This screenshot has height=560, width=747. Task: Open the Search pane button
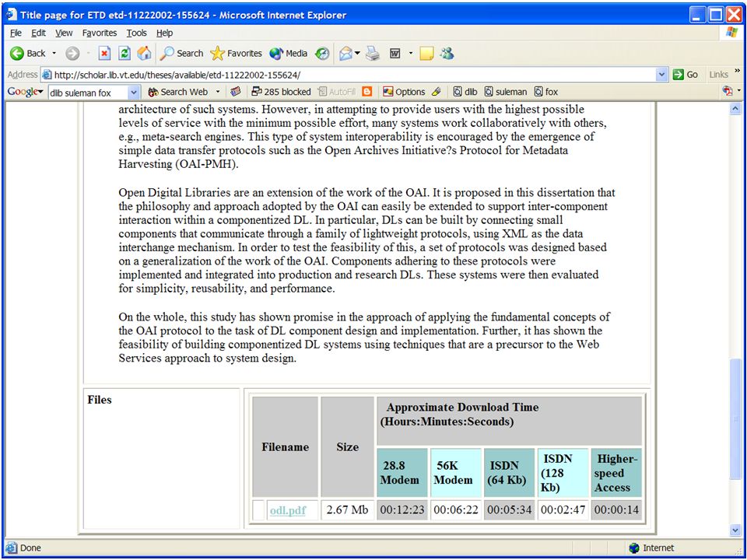click(x=181, y=54)
